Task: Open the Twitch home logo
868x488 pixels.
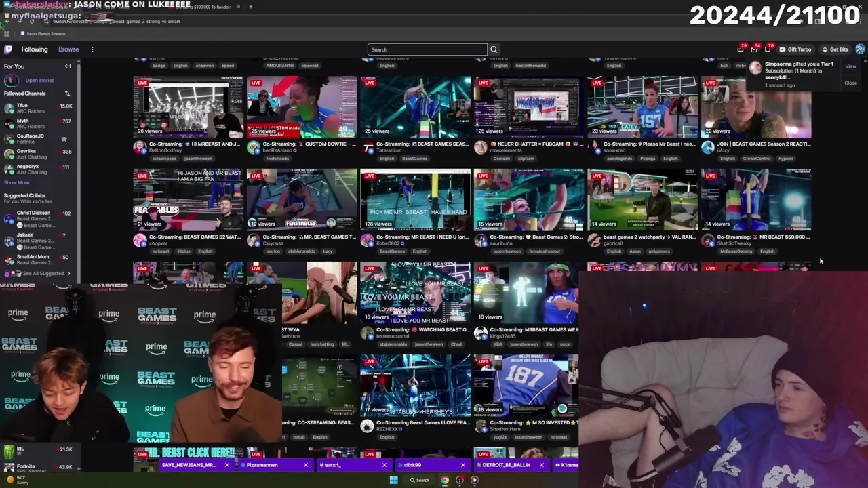Action: click(8, 49)
